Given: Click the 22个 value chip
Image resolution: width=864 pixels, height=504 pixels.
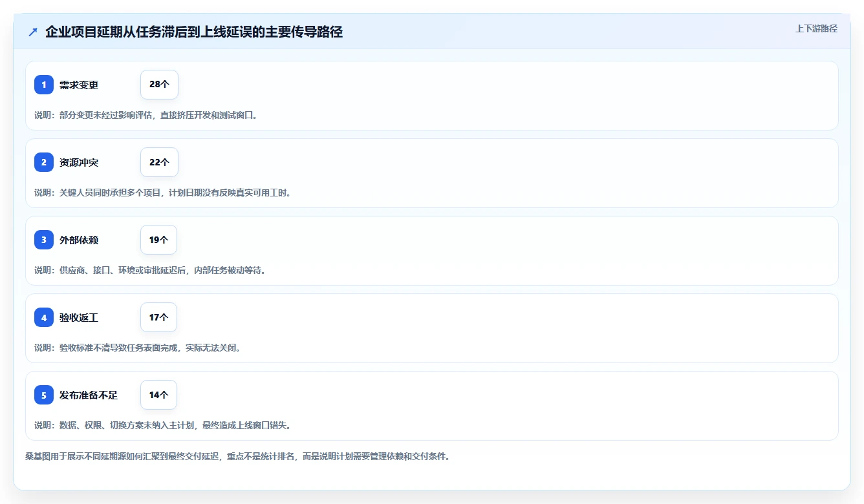Looking at the screenshot, I should click(159, 162).
